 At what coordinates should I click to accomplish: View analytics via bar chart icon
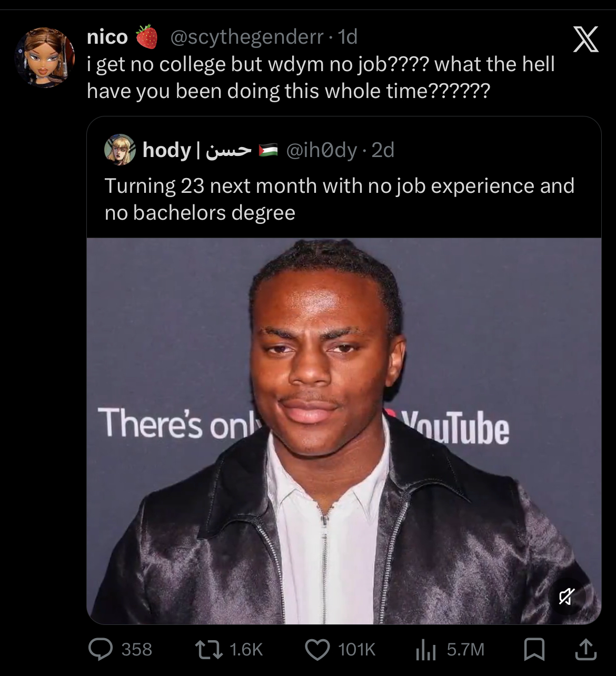tap(425, 650)
